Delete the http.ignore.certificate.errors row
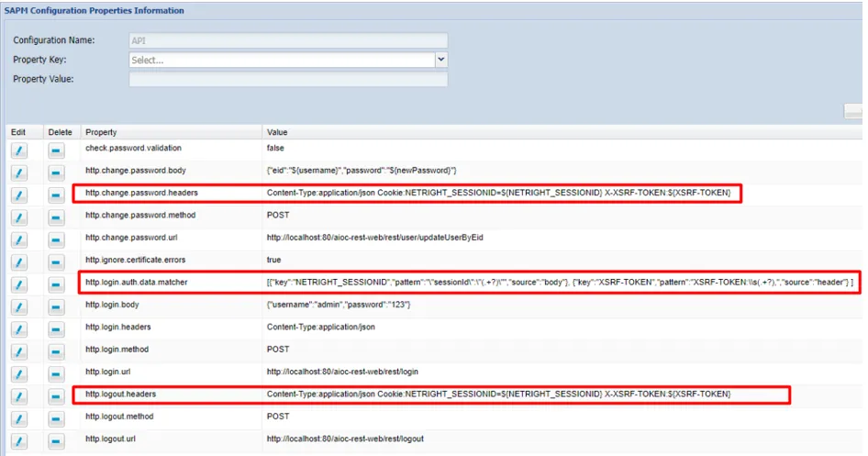 56,262
